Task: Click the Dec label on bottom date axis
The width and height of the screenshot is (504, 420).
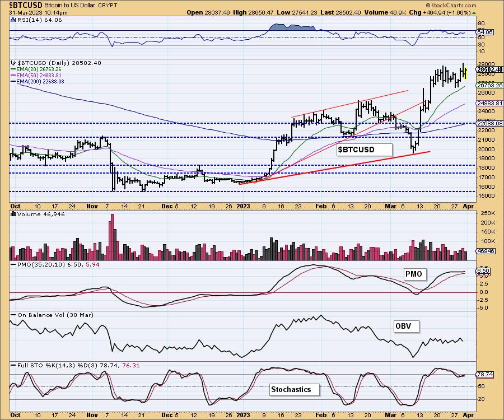Action: pyautogui.click(x=167, y=415)
